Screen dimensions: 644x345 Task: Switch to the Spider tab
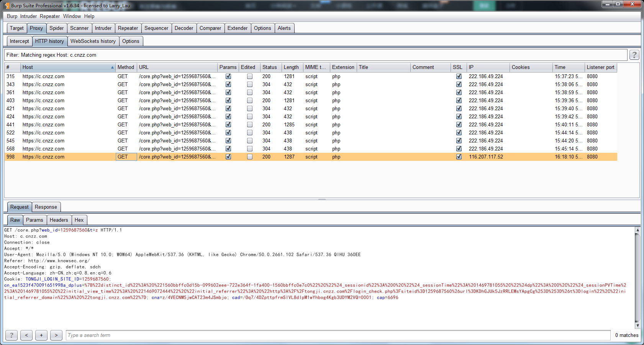click(x=57, y=28)
